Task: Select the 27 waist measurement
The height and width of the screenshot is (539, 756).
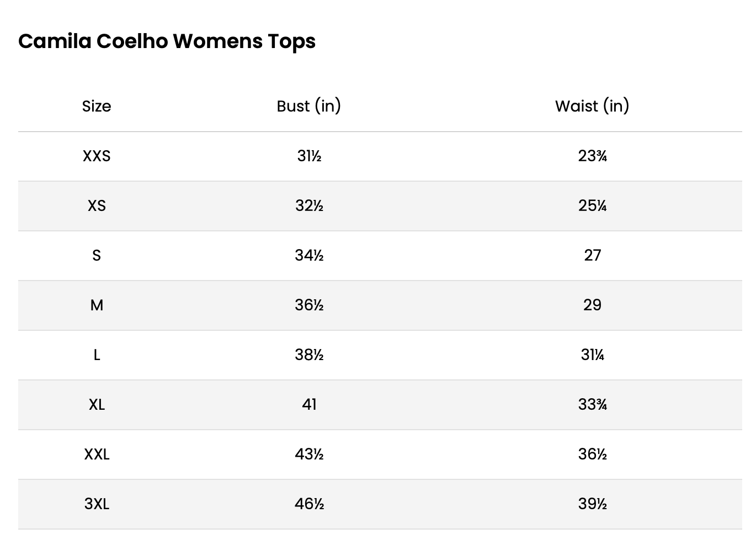Action: pyautogui.click(x=592, y=256)
